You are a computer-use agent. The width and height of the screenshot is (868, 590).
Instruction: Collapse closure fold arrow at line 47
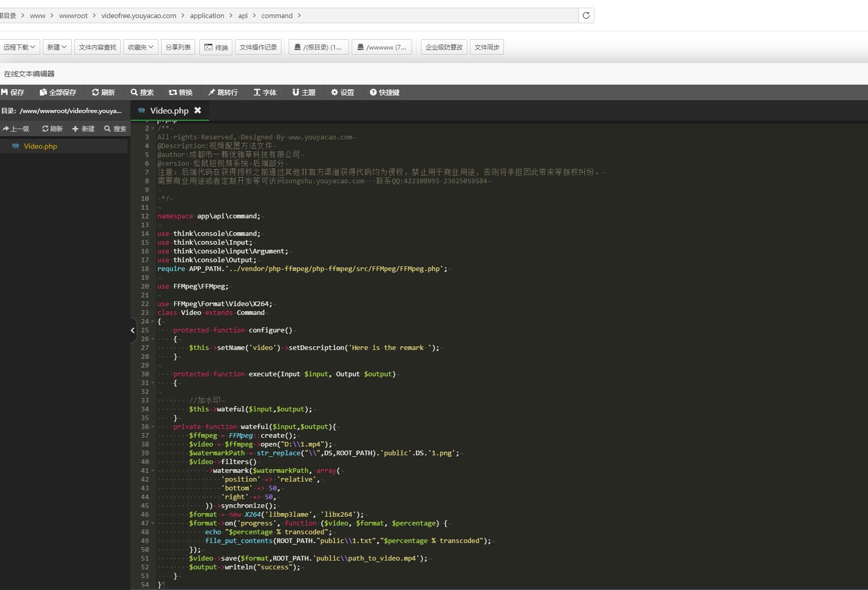tap(152, 523)
